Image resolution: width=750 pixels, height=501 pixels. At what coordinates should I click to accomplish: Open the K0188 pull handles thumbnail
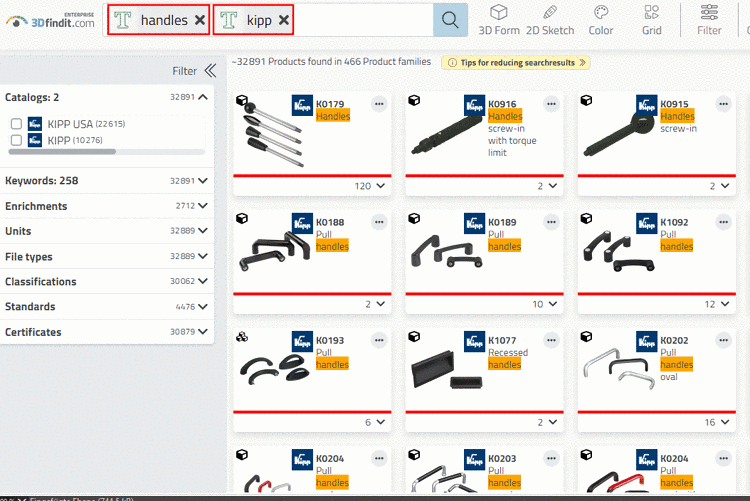(x=274, y=251)
